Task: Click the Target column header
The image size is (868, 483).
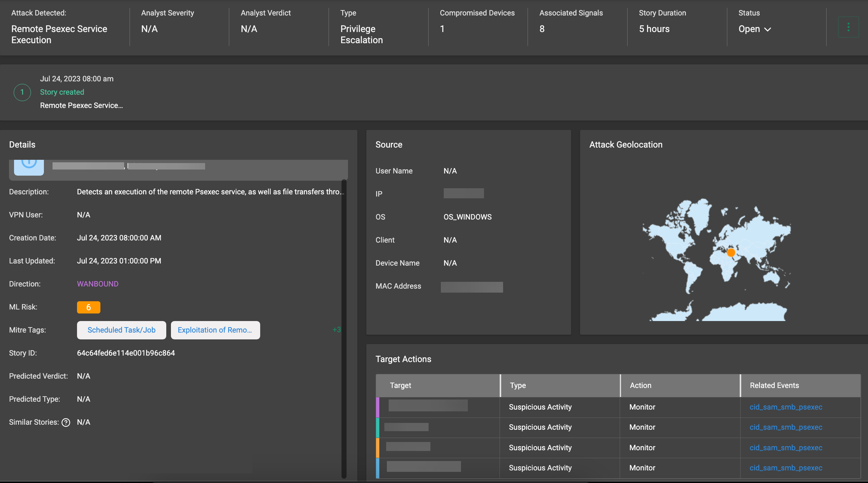Action: (x=400, y=385)
